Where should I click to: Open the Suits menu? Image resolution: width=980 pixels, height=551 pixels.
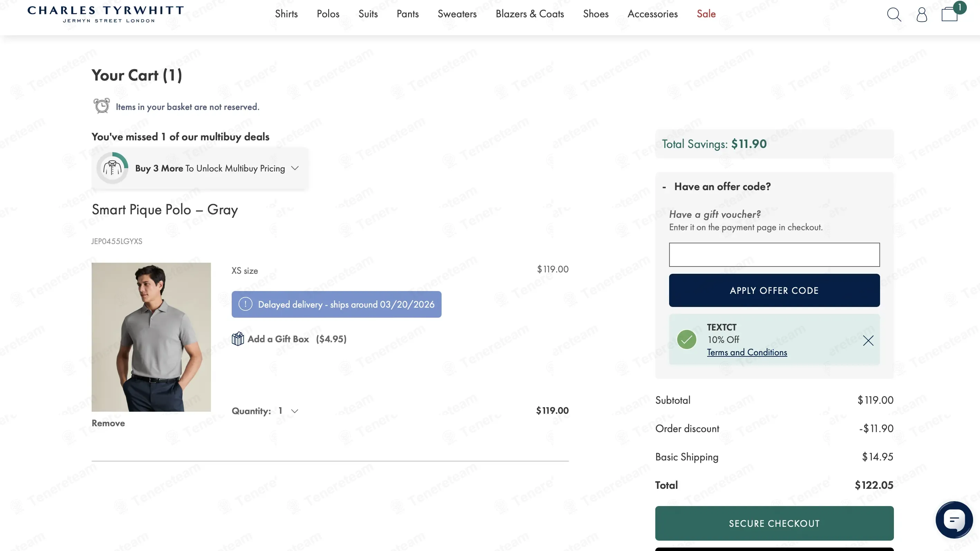point(368,14)
